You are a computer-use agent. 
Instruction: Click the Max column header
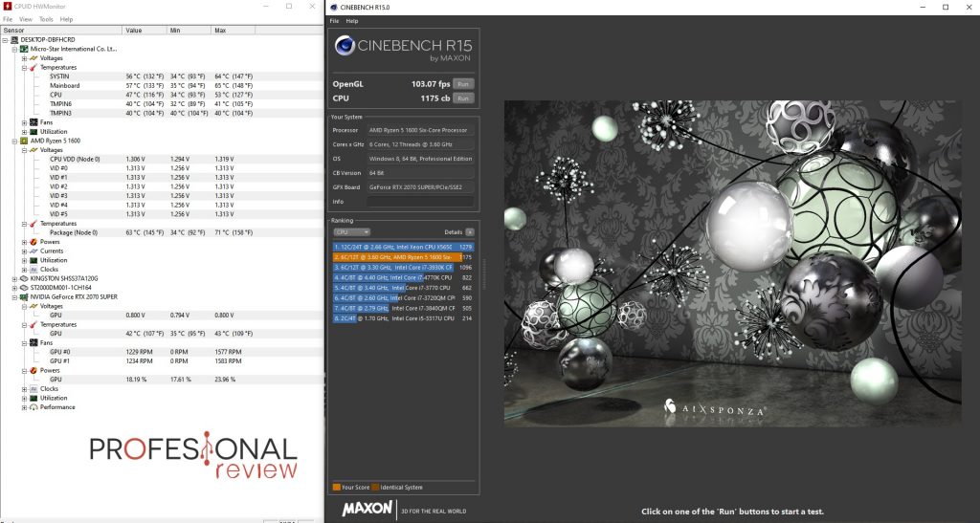pyautogui.click(x=234, y=30)
